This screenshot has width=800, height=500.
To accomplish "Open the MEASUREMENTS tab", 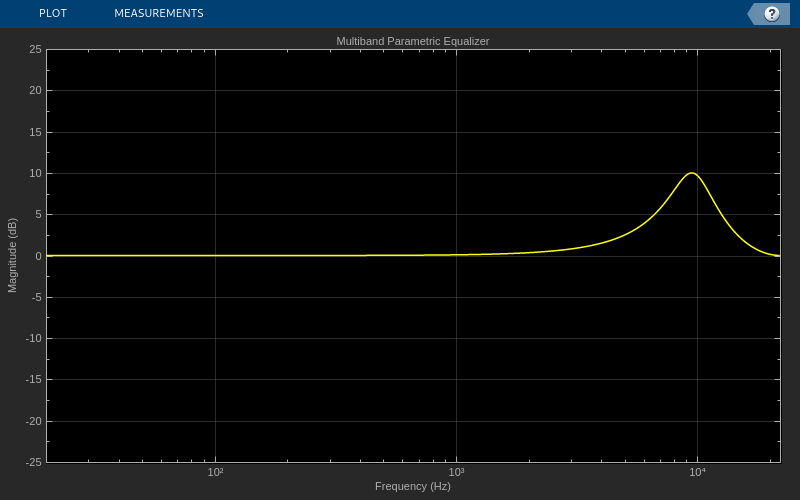I will (x=159, y=13).
